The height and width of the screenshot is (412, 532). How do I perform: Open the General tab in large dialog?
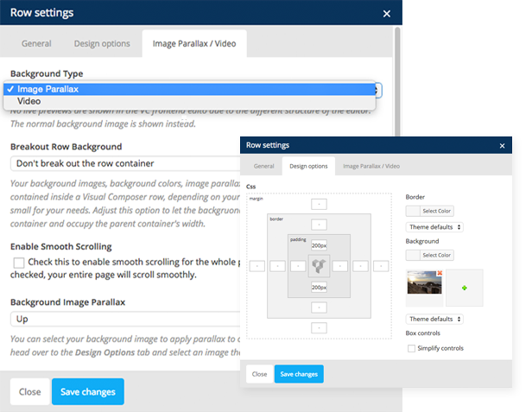point(36,43)
